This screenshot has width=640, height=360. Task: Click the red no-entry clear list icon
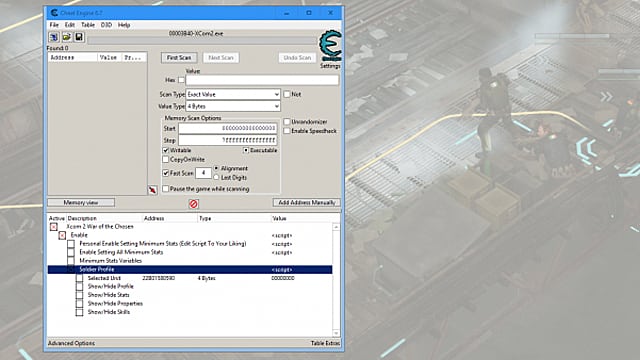click(194, 204)
